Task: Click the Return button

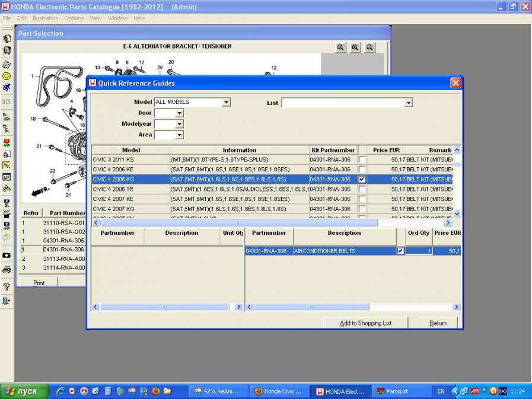Action: pyautogui.click(x=438, y=323)
